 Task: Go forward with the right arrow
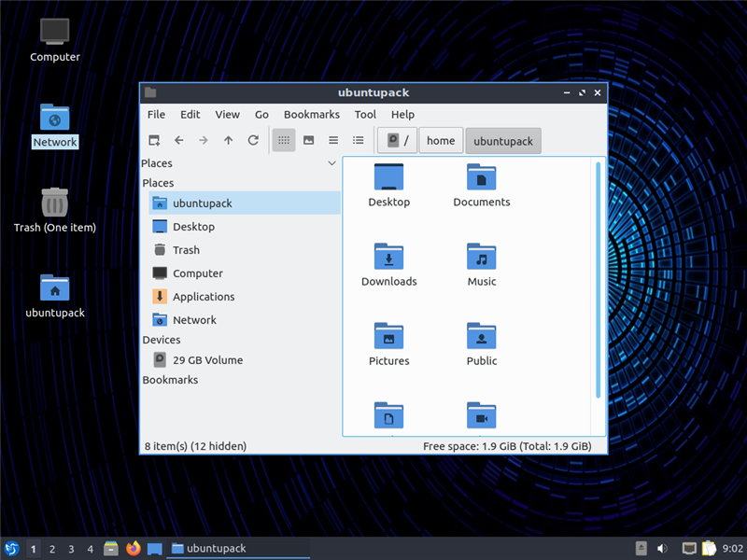point(204,141)
